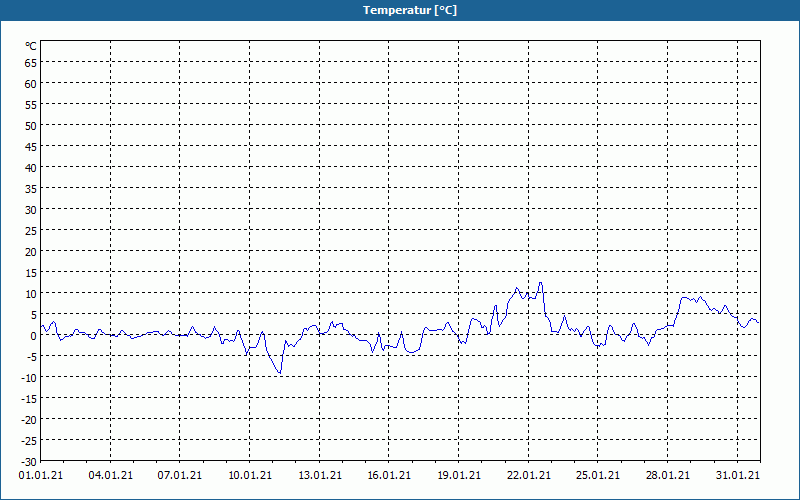
Task: Click the 45 value on temperature axis
Action: [x=31, y=147]
